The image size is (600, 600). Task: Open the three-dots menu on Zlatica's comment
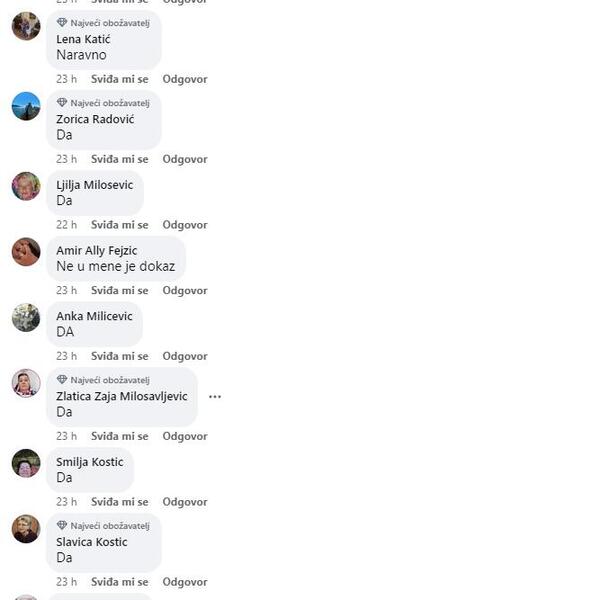215,397
